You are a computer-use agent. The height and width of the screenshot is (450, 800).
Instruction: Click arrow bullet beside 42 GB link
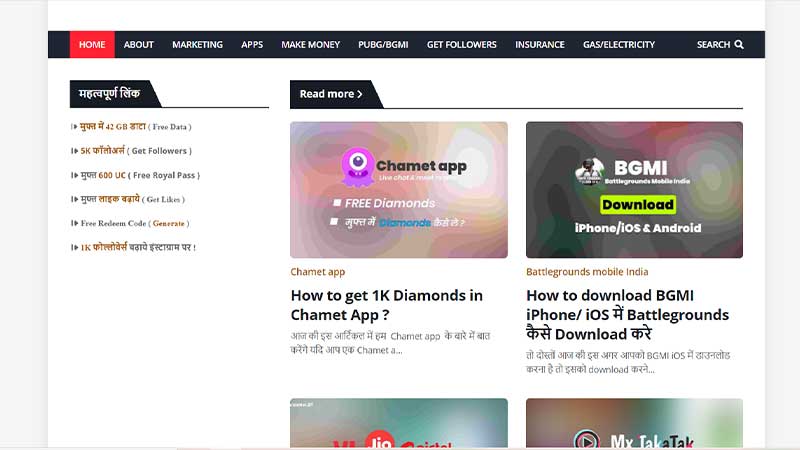click(x=74, y=127)
